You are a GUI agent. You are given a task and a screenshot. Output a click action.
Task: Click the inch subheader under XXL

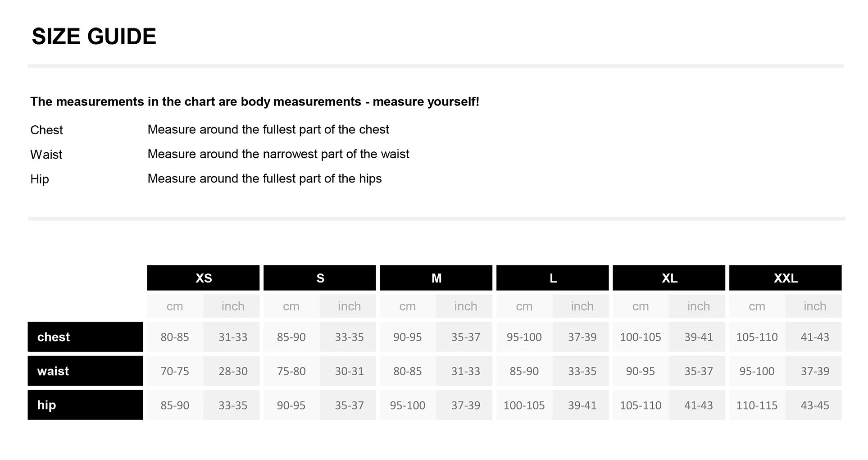point(814,306)
